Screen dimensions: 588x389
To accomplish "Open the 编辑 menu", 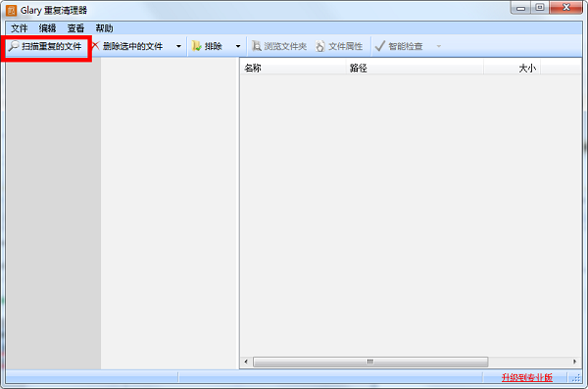I will point(47,28).
